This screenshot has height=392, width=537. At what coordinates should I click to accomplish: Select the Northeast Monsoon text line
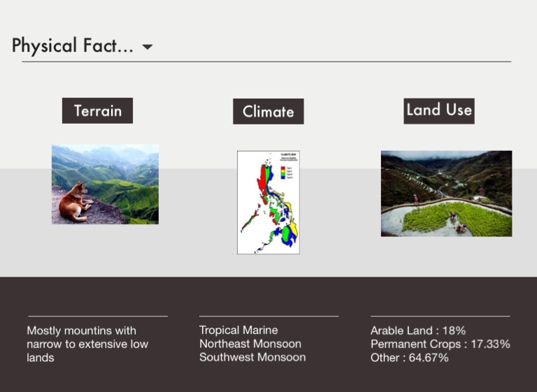(x=250, y=344)
